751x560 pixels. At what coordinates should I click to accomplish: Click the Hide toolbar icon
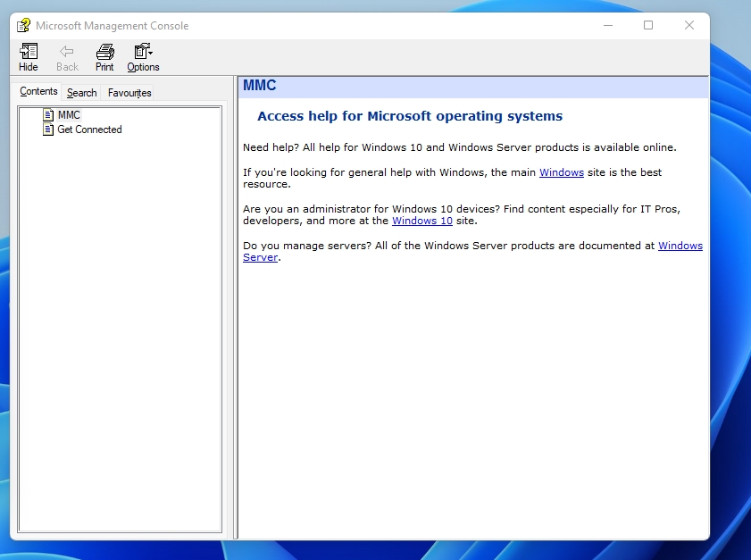(x=29, y=52)
